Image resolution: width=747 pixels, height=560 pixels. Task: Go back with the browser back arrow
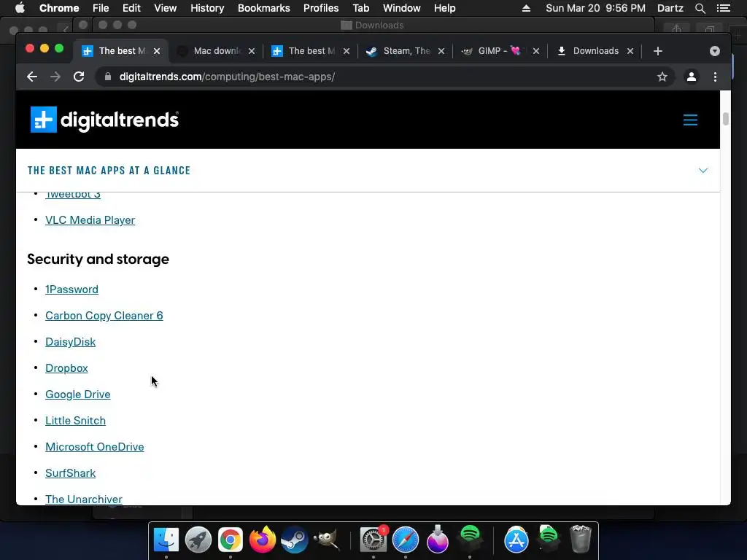click(32, 77)
